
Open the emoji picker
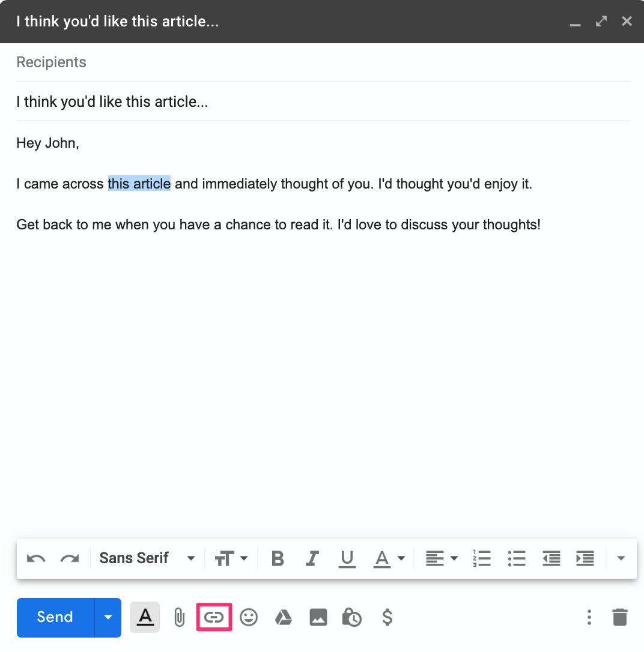(x=249, y=617)
